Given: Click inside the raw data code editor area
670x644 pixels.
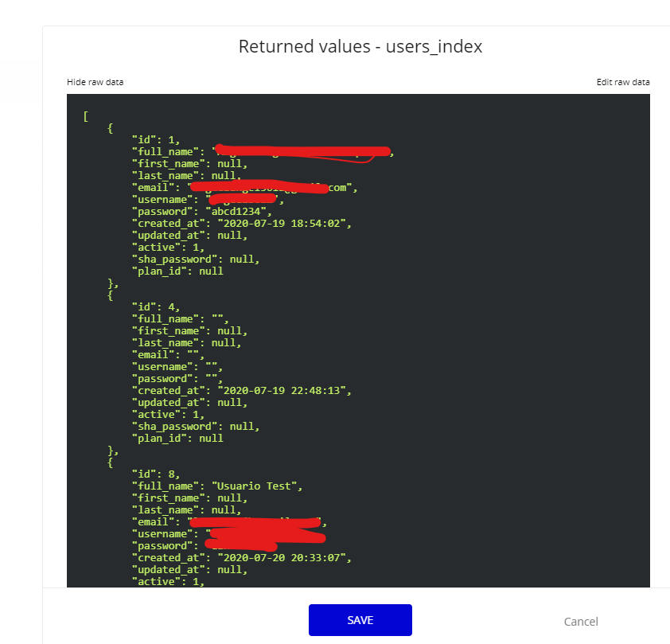Looking at the screenshot, I should [358, 341].
